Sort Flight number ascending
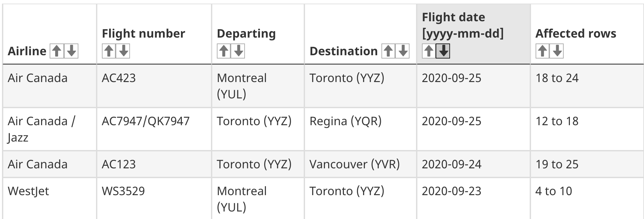The height and width of the screenshot is (219, 644). tap(109, 51)
